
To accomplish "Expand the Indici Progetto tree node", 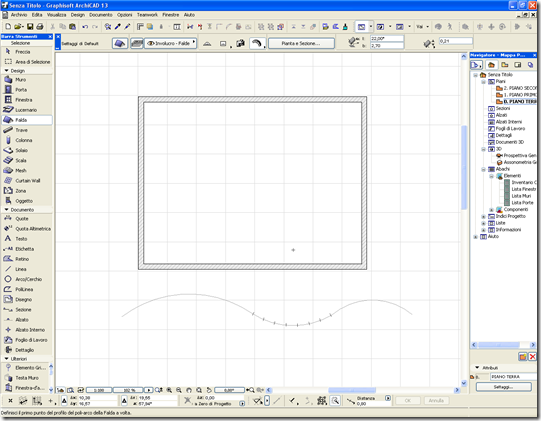I will click(x=484, y=217).
